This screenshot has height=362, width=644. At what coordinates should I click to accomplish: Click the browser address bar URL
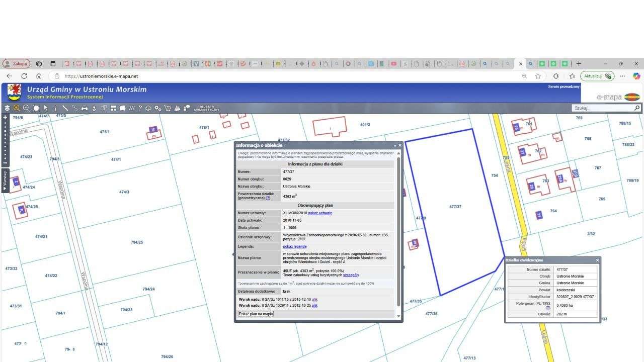pyautogui.click(x=101, y=76)
